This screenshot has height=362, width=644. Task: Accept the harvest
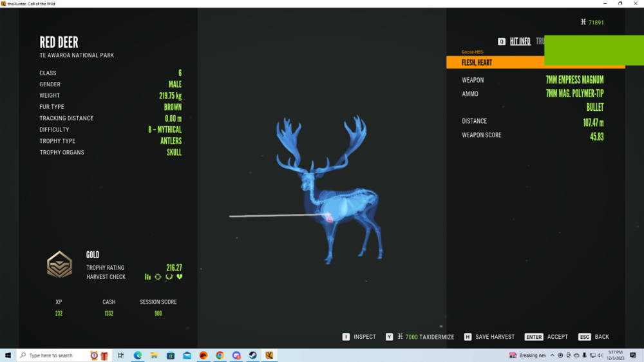[x=547, y=337]
